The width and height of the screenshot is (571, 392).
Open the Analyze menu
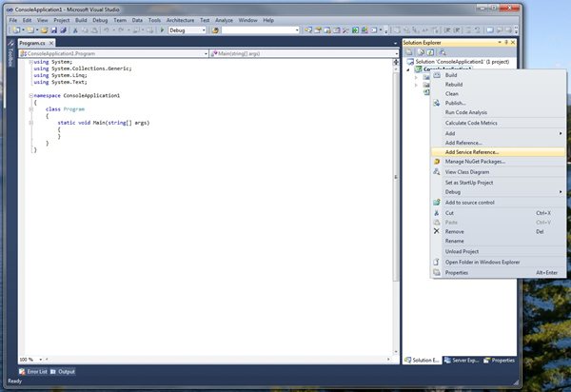[224, 20]
